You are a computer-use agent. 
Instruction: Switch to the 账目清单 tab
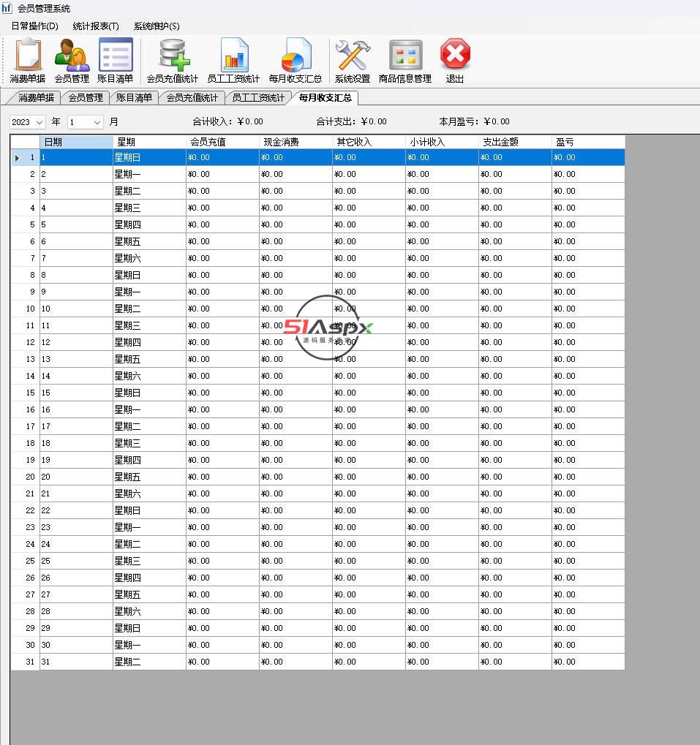[134, 98]
